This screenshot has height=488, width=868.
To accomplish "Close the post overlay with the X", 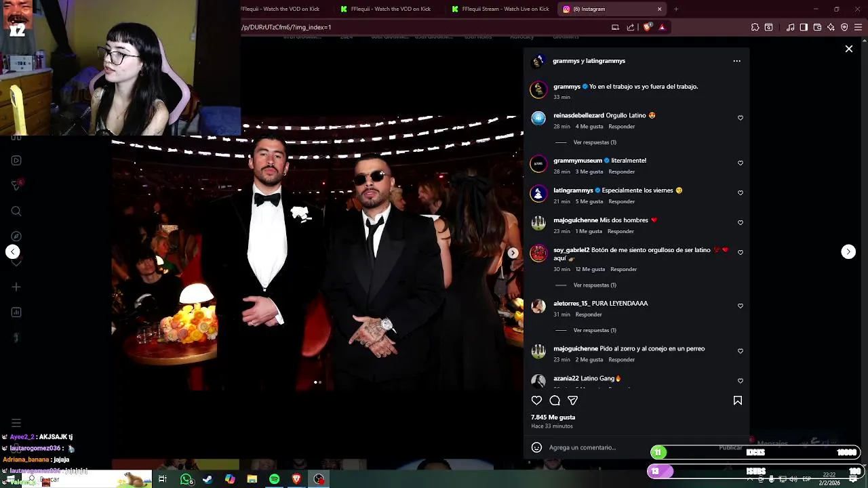I will [x=849, y=49].
